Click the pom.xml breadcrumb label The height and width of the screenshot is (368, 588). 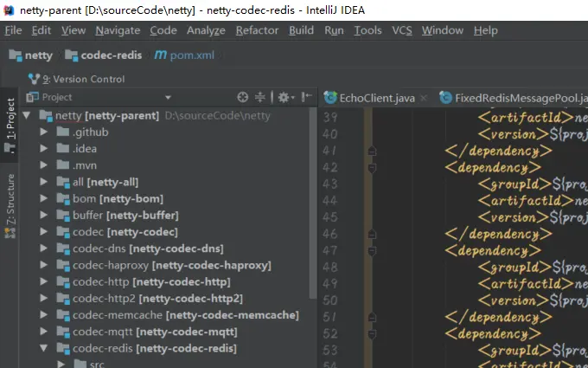click(x=192, y=55)
